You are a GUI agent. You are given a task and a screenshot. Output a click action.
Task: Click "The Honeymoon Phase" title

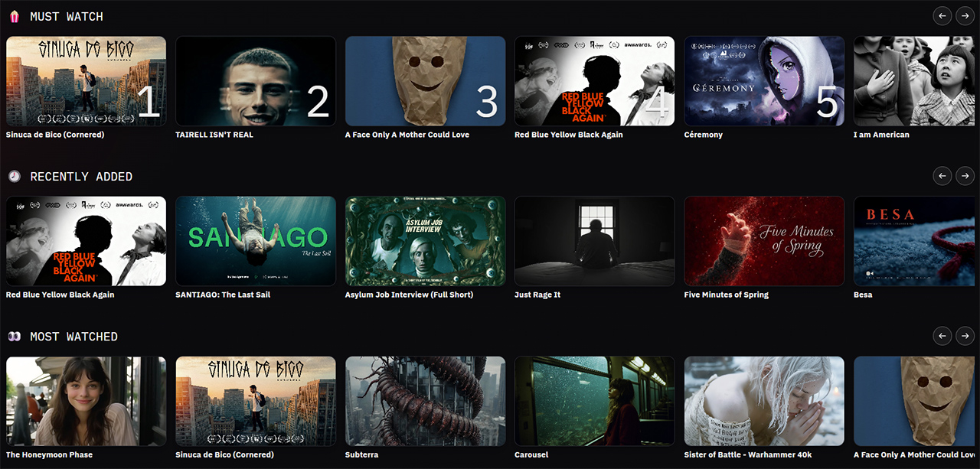[x=50, y=454]
